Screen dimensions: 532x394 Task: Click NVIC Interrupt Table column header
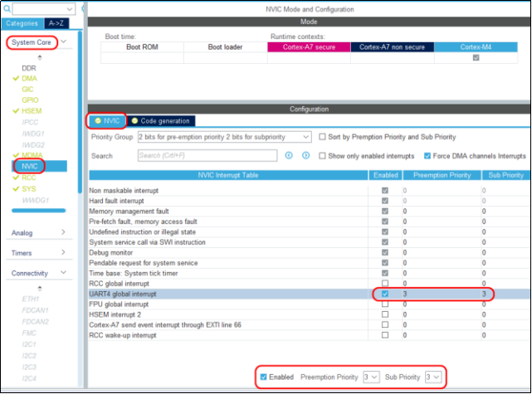(x=228, y=175)
